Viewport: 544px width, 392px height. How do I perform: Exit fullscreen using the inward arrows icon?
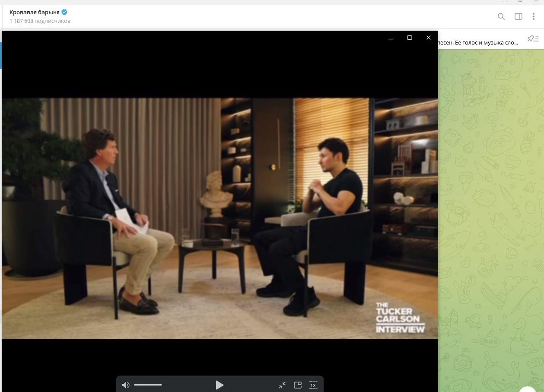click(282, 385)
